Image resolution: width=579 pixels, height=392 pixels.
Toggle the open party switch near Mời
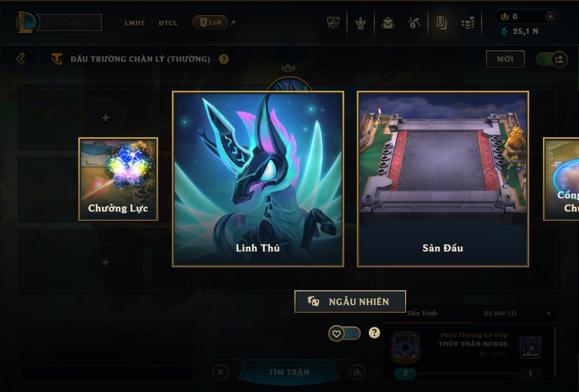tap(552, 60)
